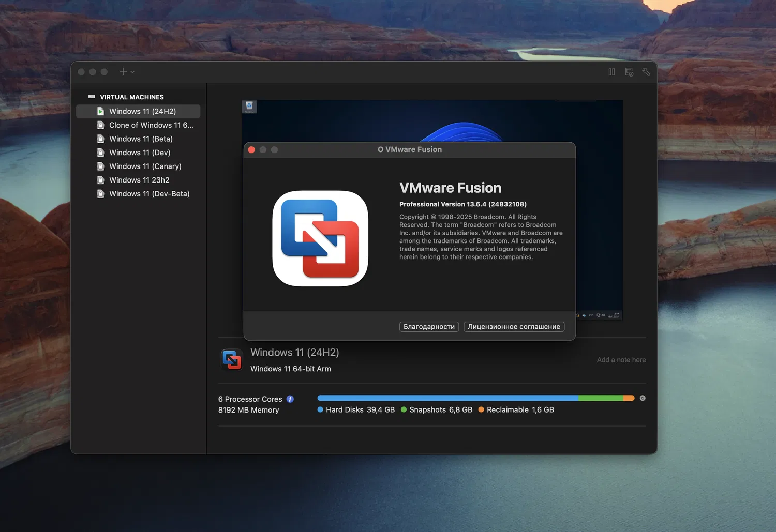Click the Snapshots 6,8 GB label
The height and width of the screenshot is (532, 776).
click(x=441, y=410)
